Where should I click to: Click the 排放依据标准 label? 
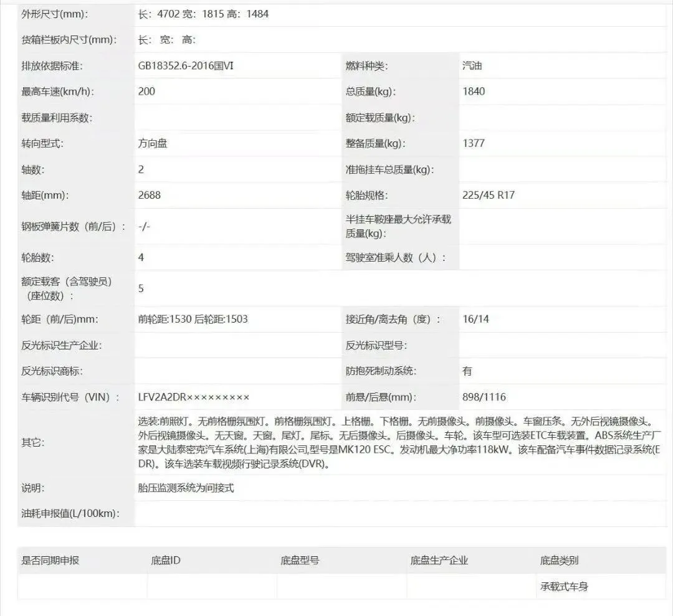pyautogui.click(x=52, y=65)
